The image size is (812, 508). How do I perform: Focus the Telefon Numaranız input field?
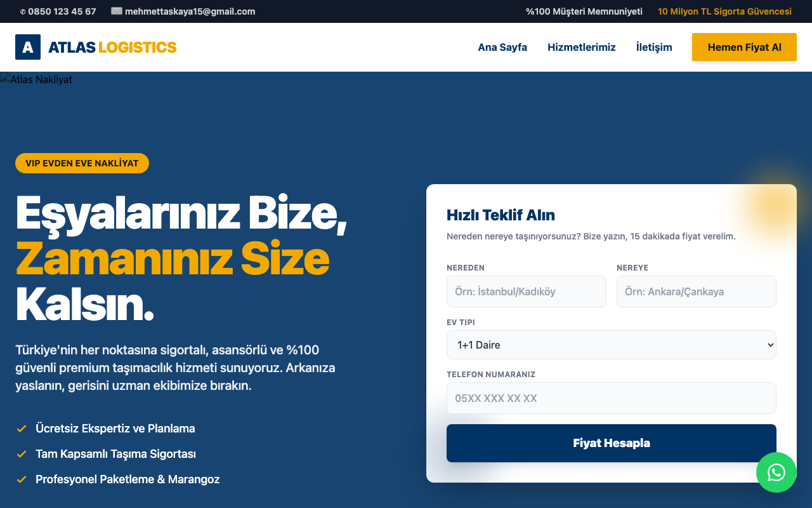pos(612,398)
